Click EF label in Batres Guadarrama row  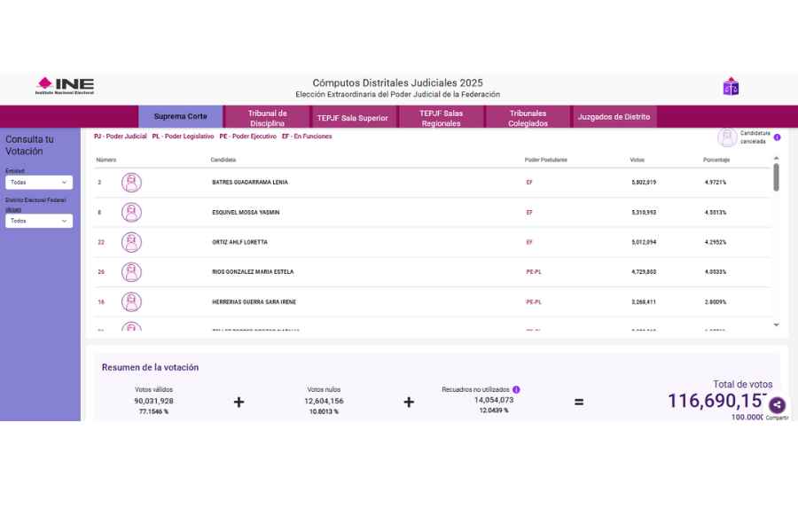click(529, 183)
